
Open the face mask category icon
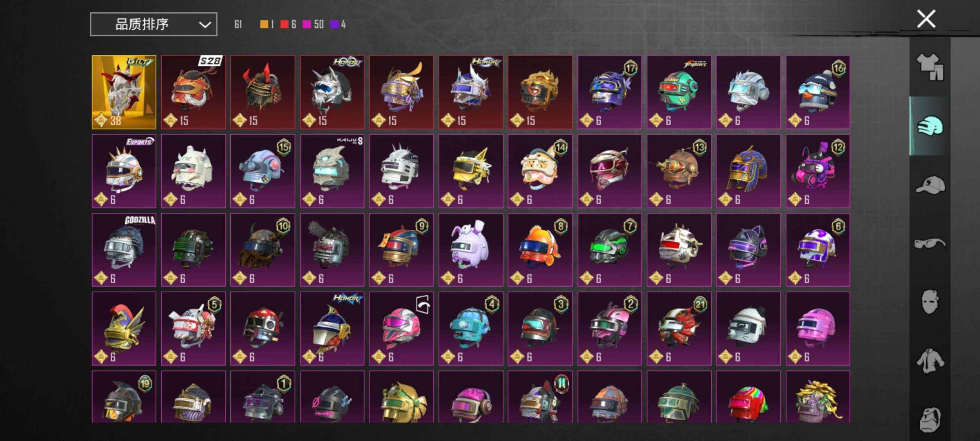(930, 302)
